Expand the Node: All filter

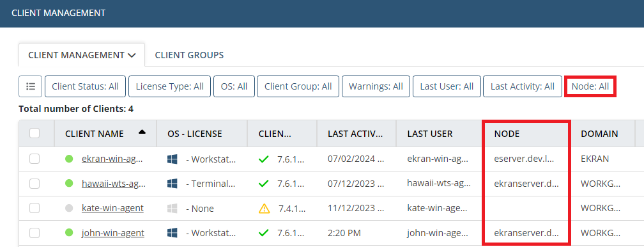click(x=590, y=86)
